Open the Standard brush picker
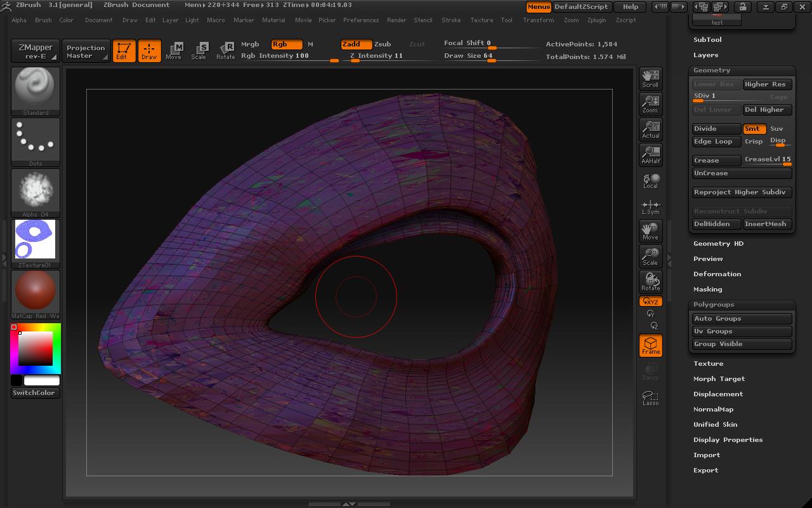Screen dimensions: 812x508 36,91
